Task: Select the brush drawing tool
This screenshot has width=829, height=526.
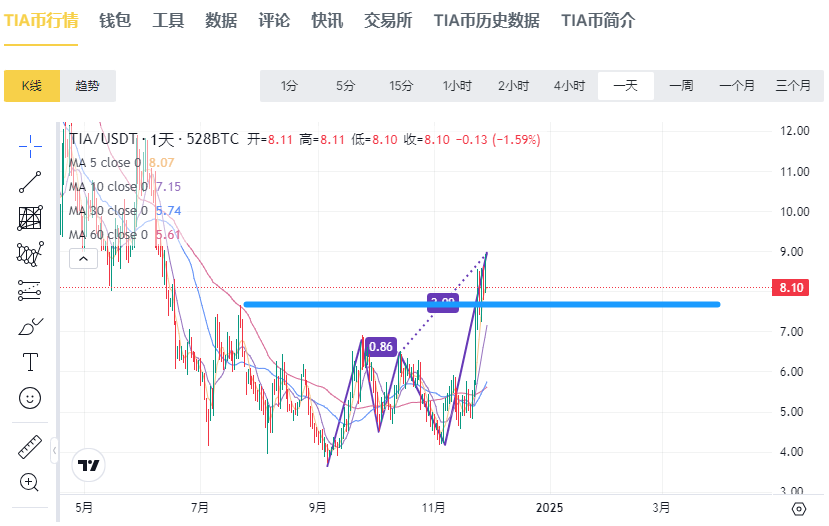Action: point(30,326)
